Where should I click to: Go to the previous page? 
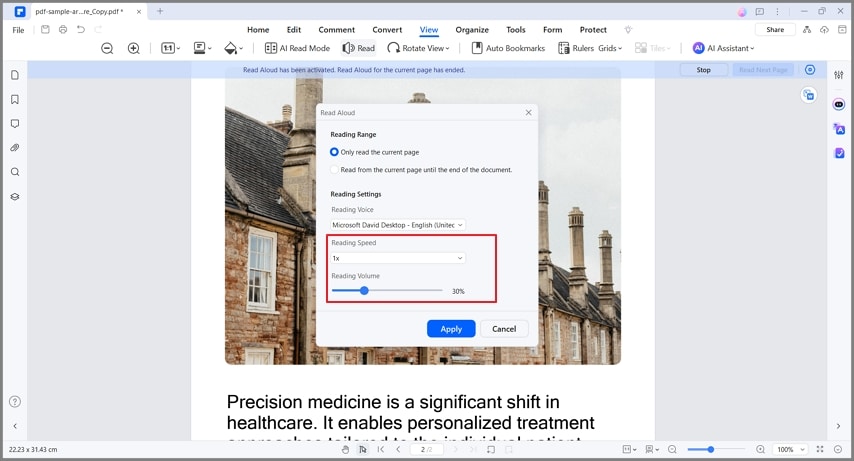pyautogui.click(x=398, y=450)
